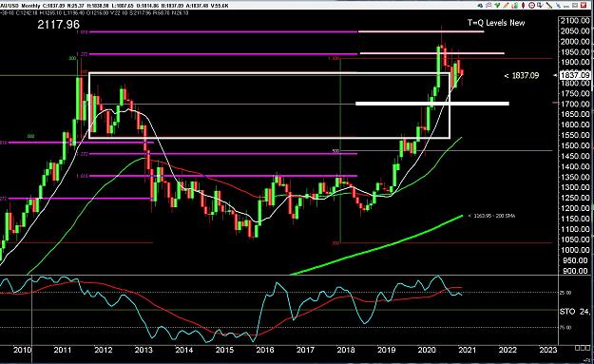The width and height of the screenshot is (594, 364).
Task: Click the 75.00 stochastic scale label
Action: pos(565,328)
